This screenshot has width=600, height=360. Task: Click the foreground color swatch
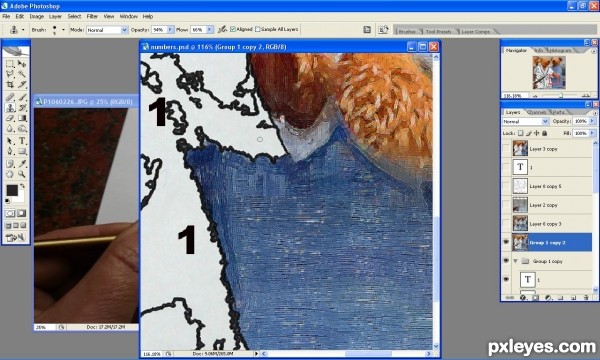click(x=12, y=190)
